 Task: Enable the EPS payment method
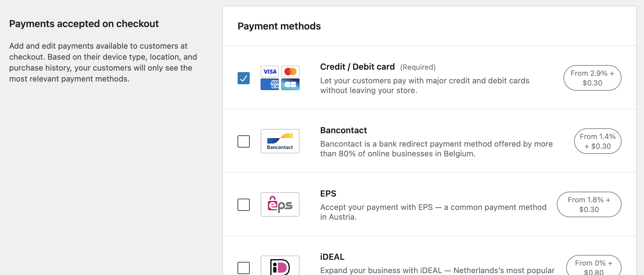click(243, 204)
